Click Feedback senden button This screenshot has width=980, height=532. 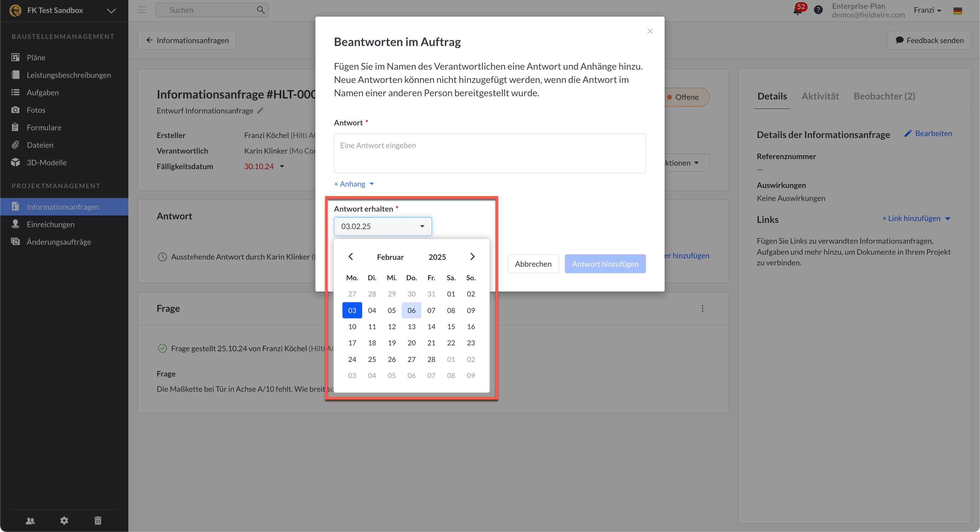click(x=929, y=40)
